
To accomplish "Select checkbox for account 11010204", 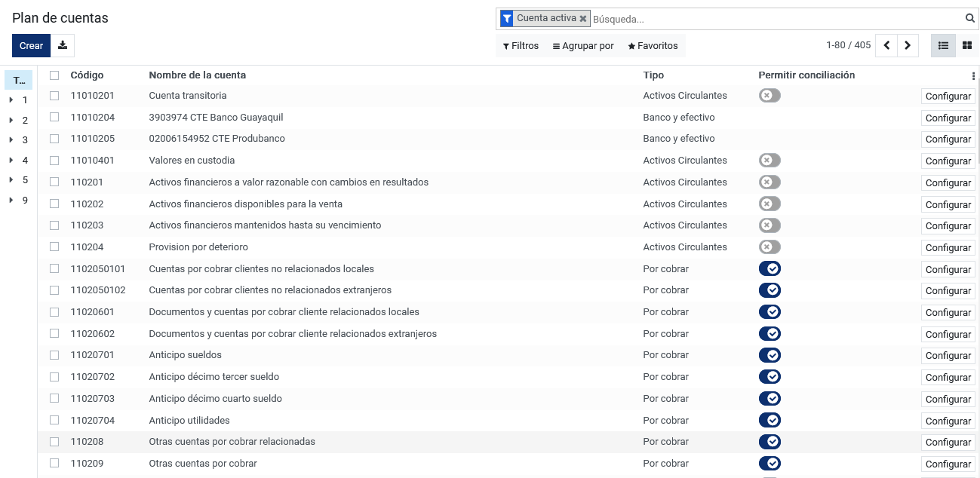I will click(x=54, y=117).
